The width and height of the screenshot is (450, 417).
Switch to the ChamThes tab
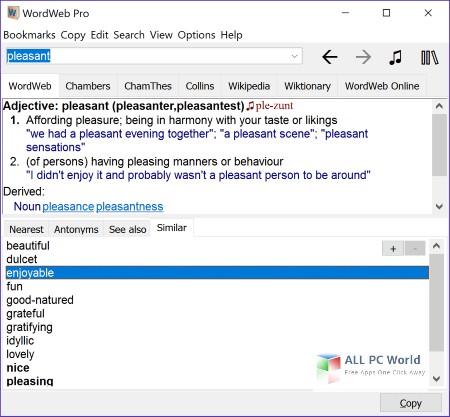[x=148, y=86]
